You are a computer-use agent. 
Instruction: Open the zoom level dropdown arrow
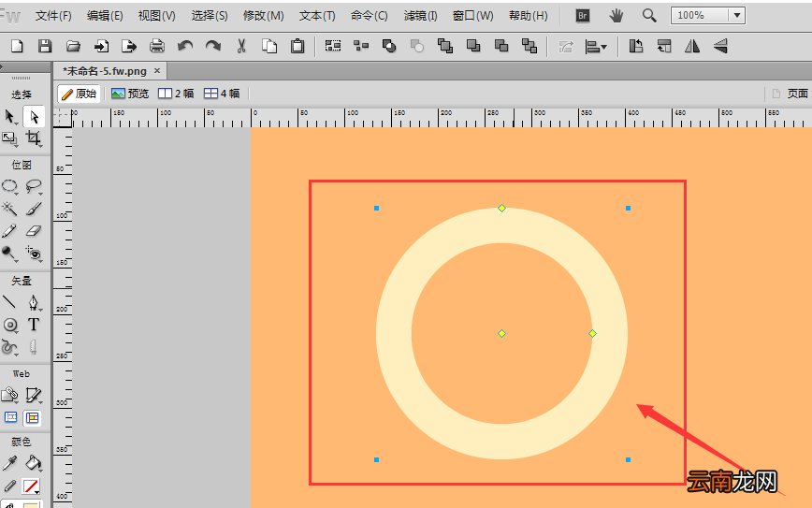tap(736, 16)
